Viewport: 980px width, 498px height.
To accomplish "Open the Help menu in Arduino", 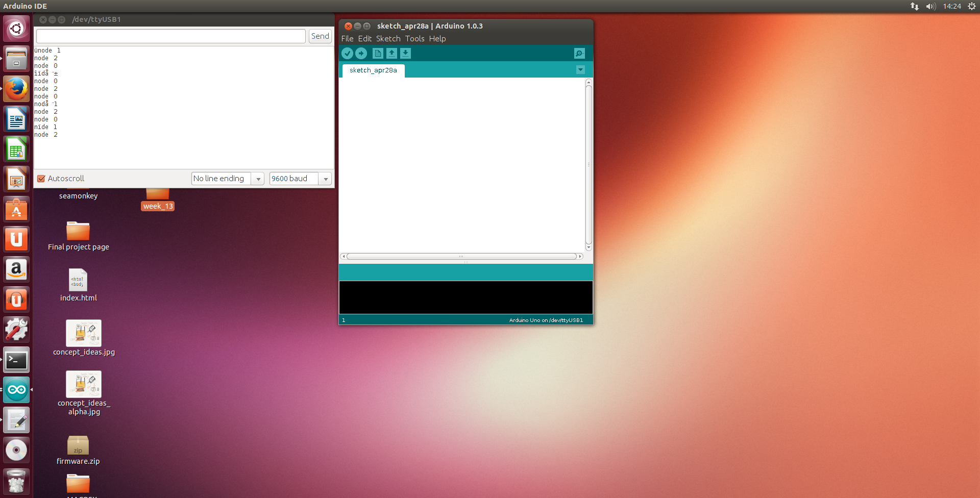I will pyautogui.click(x=437, y=39).
